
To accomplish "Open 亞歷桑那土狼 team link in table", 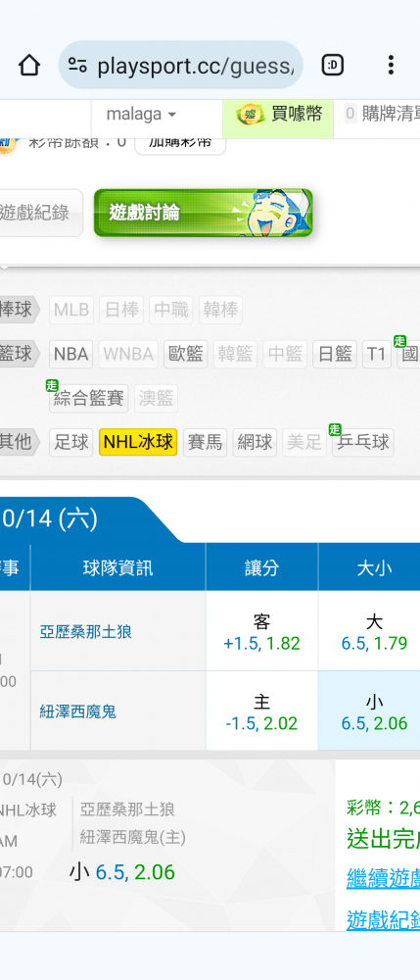I will tap(86, 632).
